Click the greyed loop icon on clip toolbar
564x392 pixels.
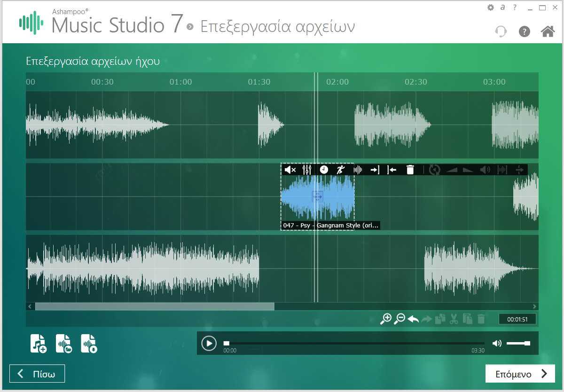point(435,170)
